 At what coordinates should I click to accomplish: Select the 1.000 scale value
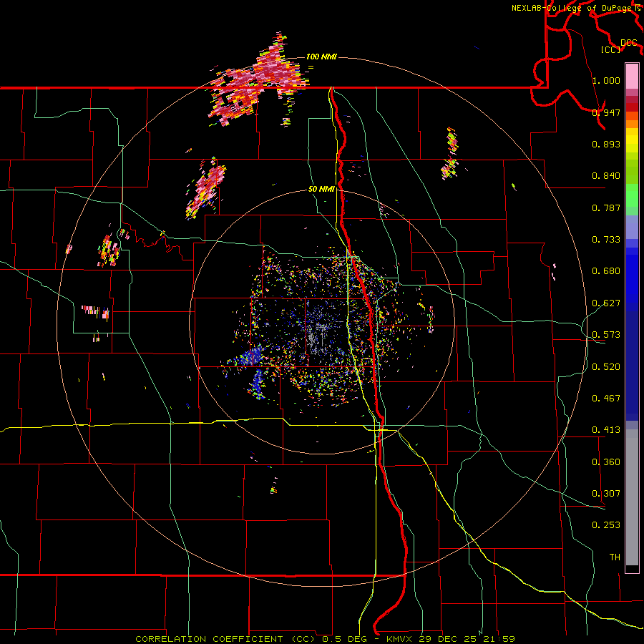(x=606, y=80)
